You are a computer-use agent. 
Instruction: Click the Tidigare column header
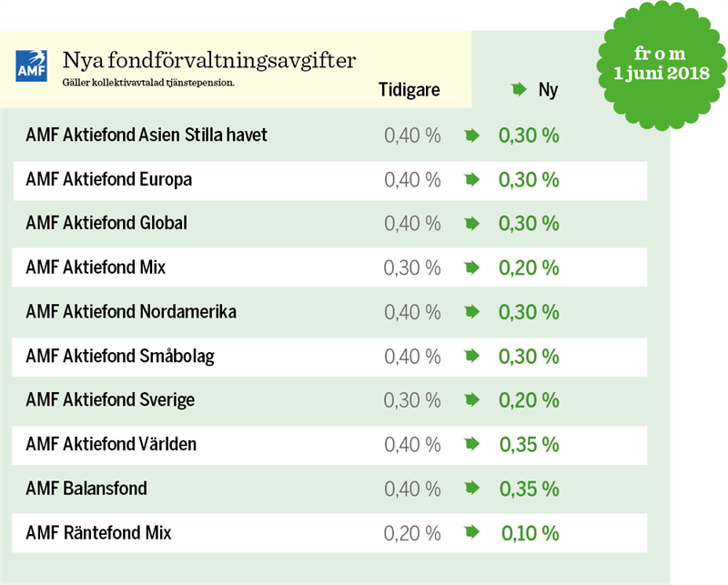click(409, 90)
